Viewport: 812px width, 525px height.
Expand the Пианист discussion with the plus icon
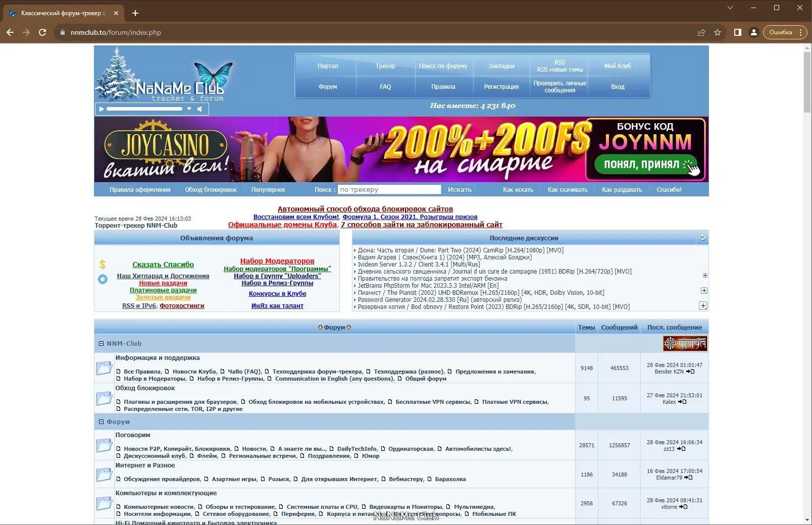pyautogui.click(x=704, y=290)
